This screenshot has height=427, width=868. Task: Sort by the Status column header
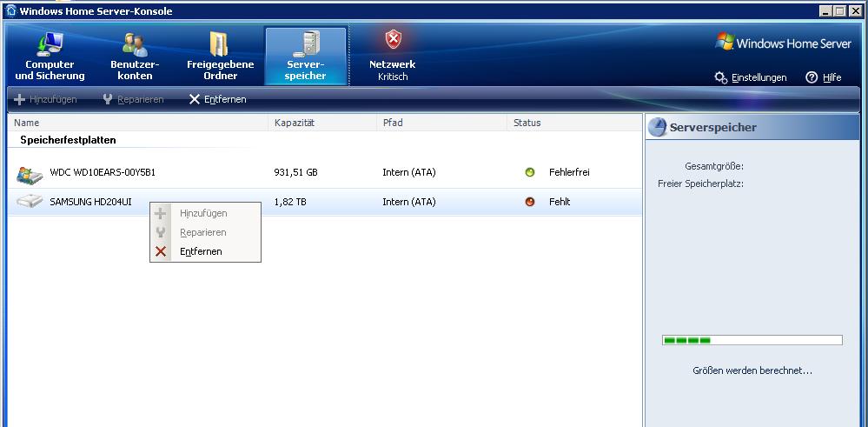(x=574, y=123)
